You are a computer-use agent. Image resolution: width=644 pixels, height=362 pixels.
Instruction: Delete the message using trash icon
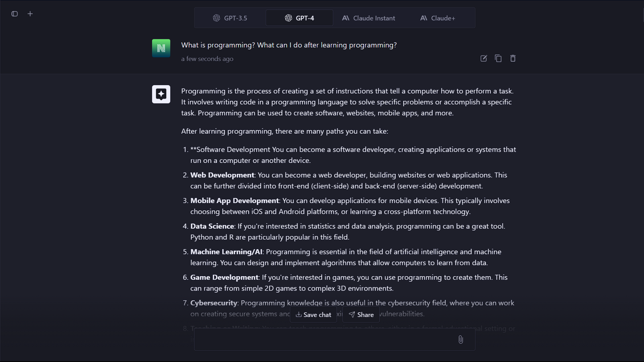513,58
